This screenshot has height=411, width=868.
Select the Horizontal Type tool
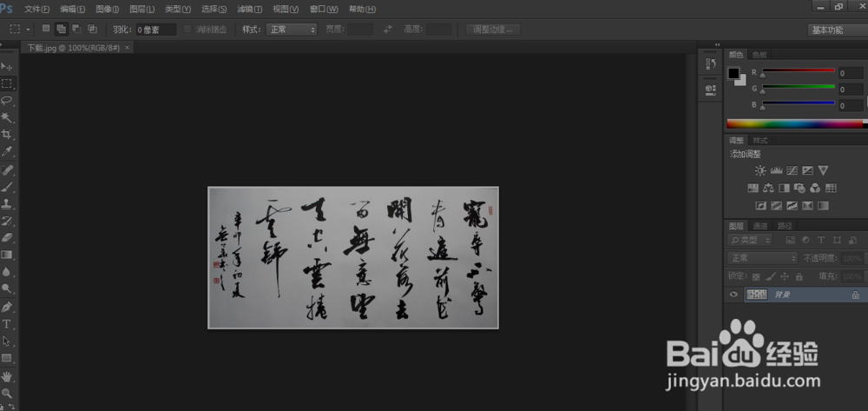[x=7, y=324]
